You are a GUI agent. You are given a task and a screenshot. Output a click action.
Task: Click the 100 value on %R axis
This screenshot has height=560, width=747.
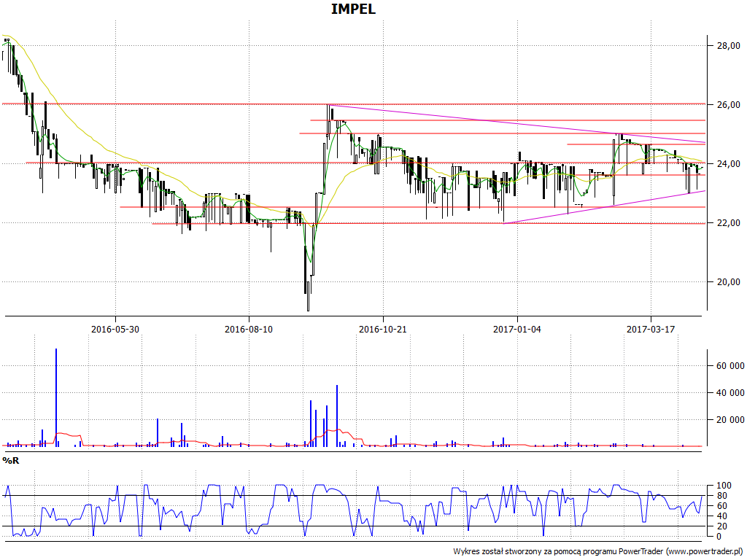pyautogui.click(x=724, y=486)
